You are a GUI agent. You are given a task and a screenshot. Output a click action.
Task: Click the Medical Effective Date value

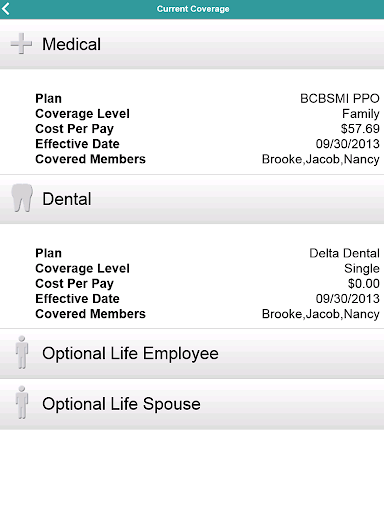pos(348,144)
